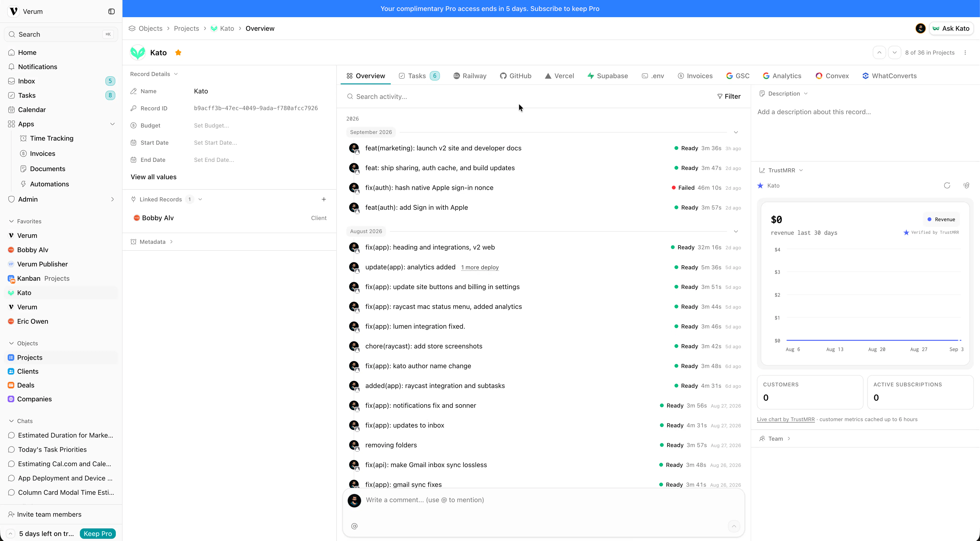Image resolution: width=980 pixels, height=541 pixels.
Task: Click the Projects breadcrumb
Action: click(x=186, y=29)
